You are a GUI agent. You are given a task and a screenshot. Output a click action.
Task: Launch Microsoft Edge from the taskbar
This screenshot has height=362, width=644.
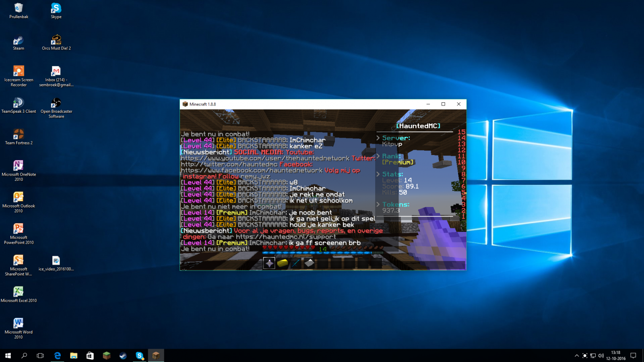58,356
